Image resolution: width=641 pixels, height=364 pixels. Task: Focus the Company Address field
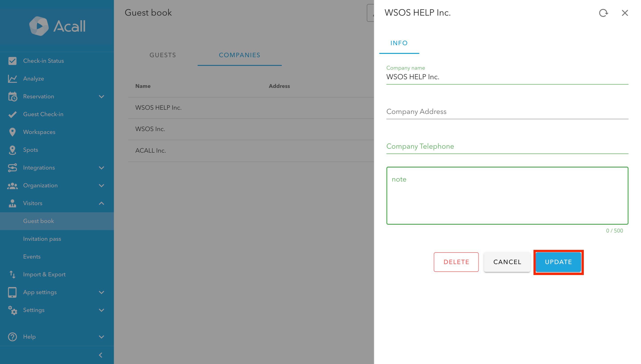pos(507,111)
